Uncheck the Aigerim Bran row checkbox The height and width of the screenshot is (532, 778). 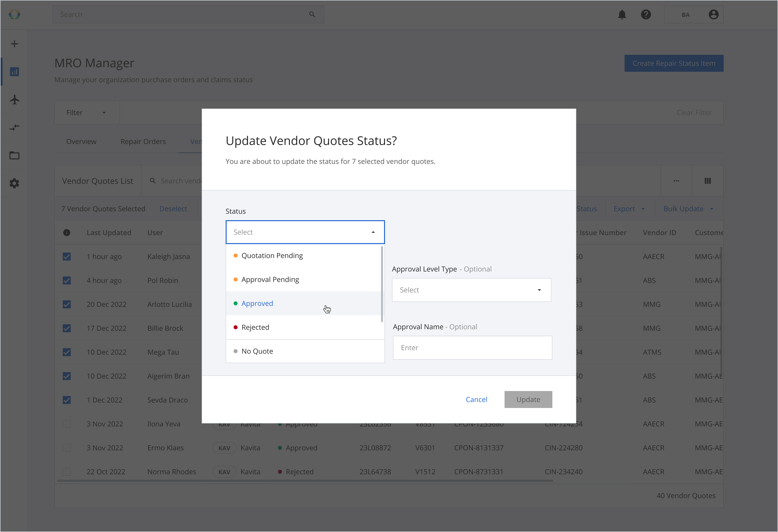[x=67, y=376]
